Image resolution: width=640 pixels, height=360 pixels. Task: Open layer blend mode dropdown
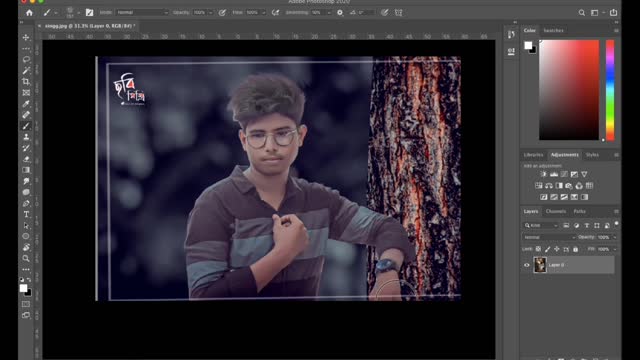pyautogui.click(x=549, y=237)
